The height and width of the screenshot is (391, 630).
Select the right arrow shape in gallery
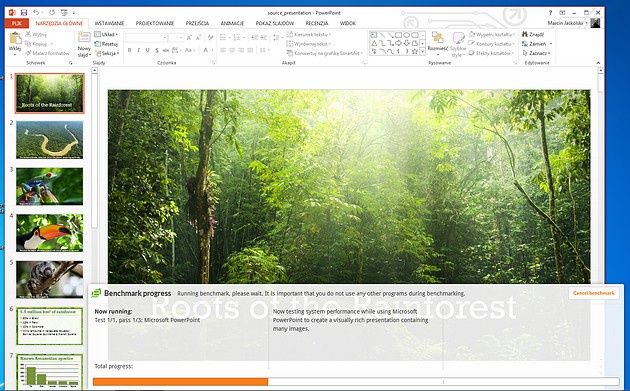pos(398,43)
